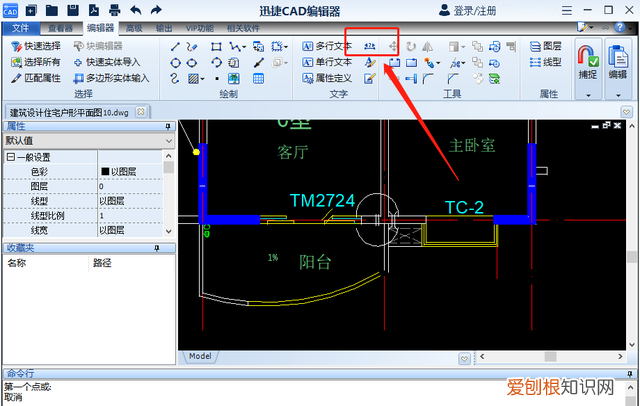
Task: Select the 单行文本 single-line text tool
Action: point(327,62)
